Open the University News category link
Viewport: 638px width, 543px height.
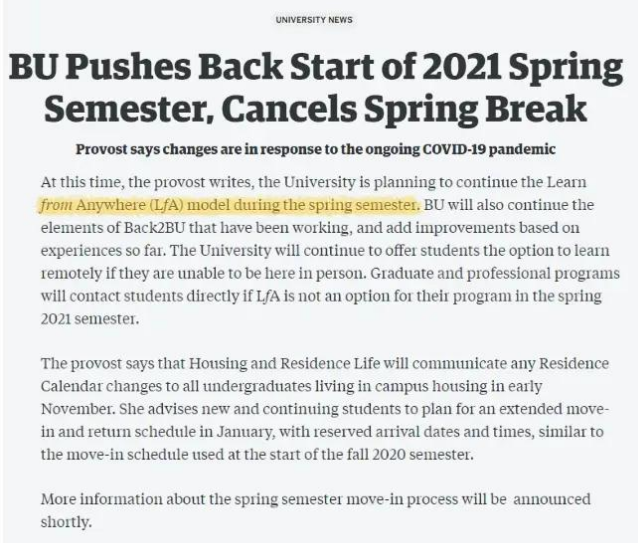tap(319, 19)
